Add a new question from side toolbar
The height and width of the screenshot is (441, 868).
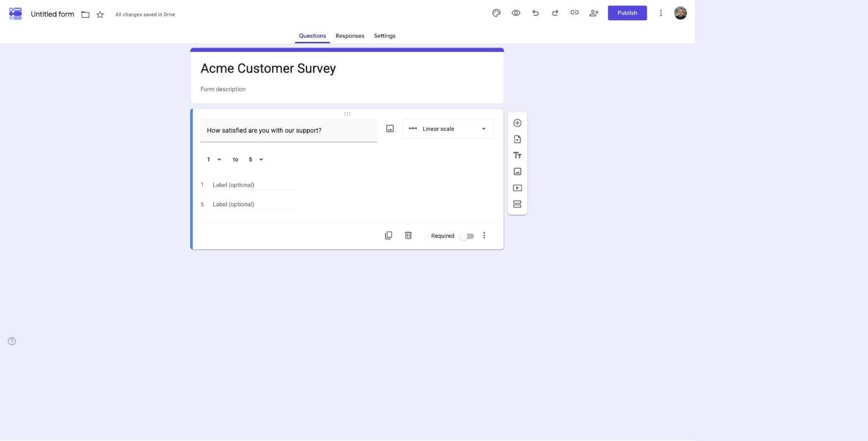[518, 123]
